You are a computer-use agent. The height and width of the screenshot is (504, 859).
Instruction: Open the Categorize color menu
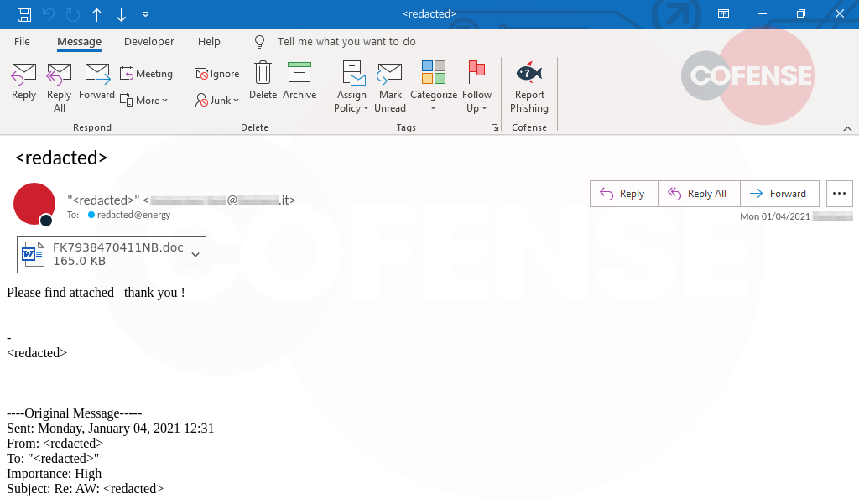434,86
